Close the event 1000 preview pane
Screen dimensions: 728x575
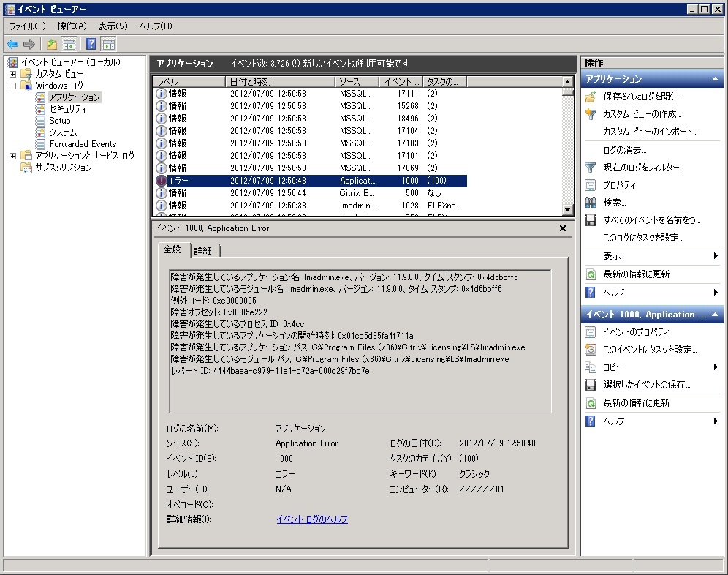tap(562, 228)
